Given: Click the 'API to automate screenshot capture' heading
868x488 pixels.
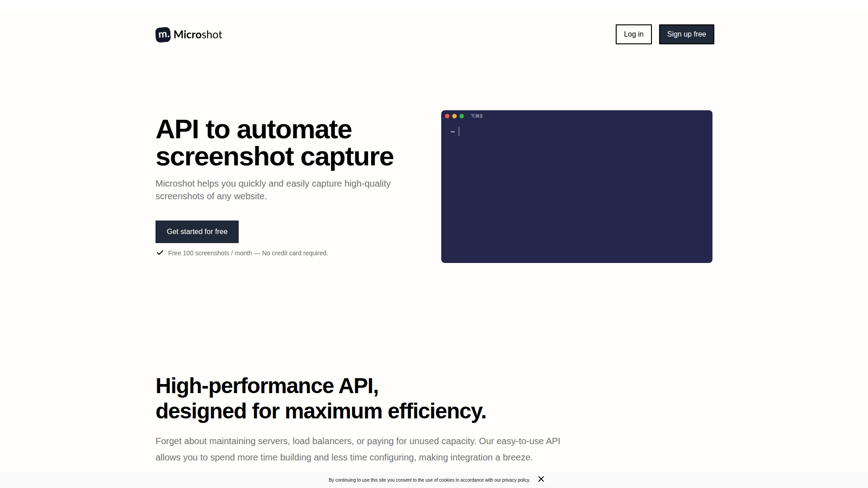Looking at the screenshot, I should [274, 143].
